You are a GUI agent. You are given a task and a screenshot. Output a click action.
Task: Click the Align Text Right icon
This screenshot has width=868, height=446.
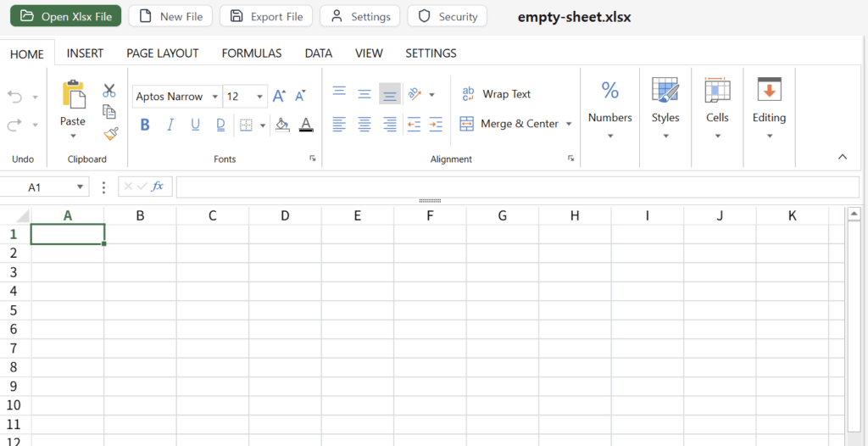pyautogui.click(x=390, y=125)
